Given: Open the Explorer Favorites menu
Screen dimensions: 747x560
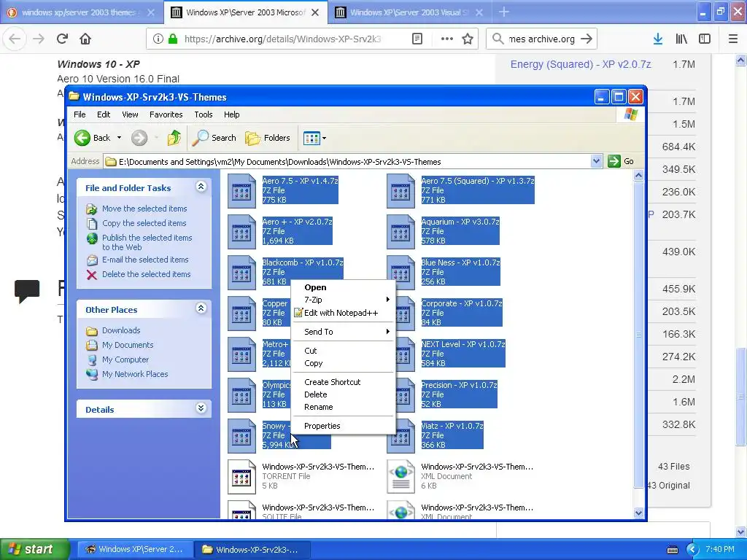Looking at the screenshot, I should pyautogui.click(x=166, y=114).
